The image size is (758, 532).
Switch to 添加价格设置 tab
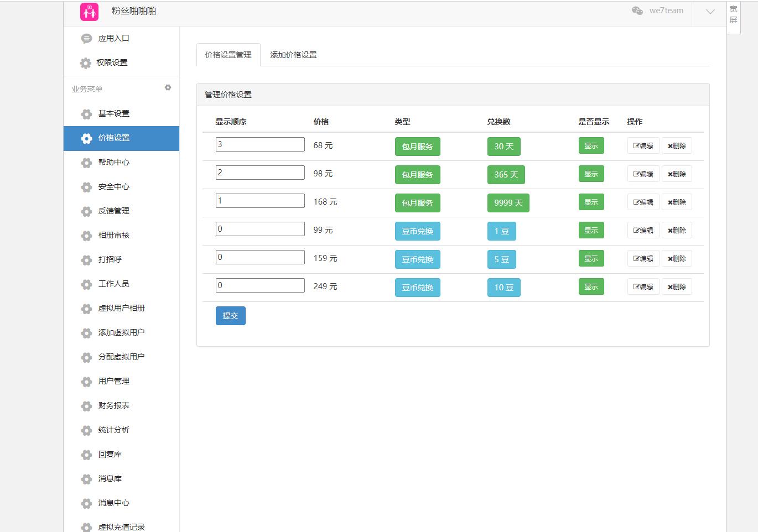coord(293,55)
